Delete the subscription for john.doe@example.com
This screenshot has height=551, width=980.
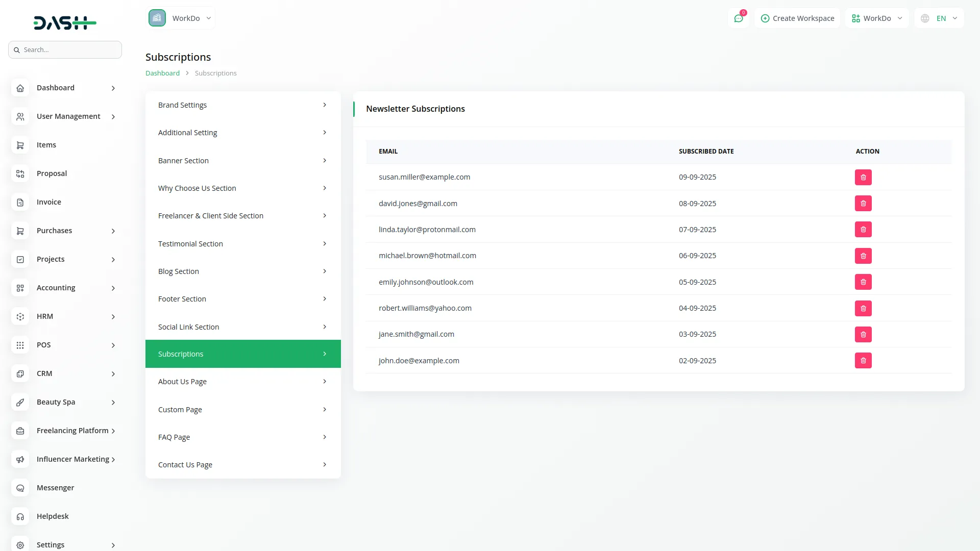coord(863,360)
